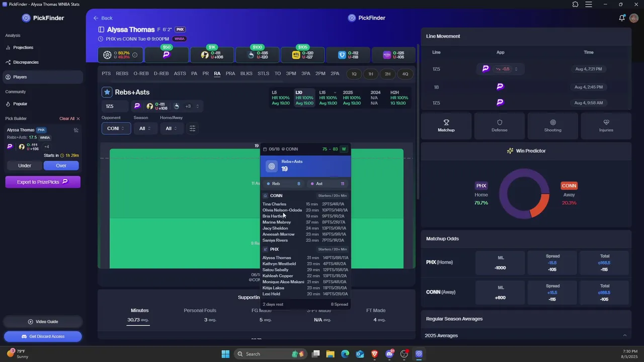Image resolution: width=644 pixels, height=362 pixels.
Task: Select the PrizePicks $50 sportsbook card
Action: (x=167, y=55)
